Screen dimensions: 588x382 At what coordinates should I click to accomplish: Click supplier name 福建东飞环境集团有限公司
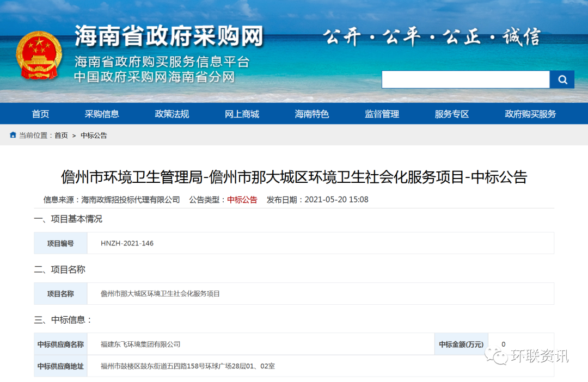coord(140,344)
